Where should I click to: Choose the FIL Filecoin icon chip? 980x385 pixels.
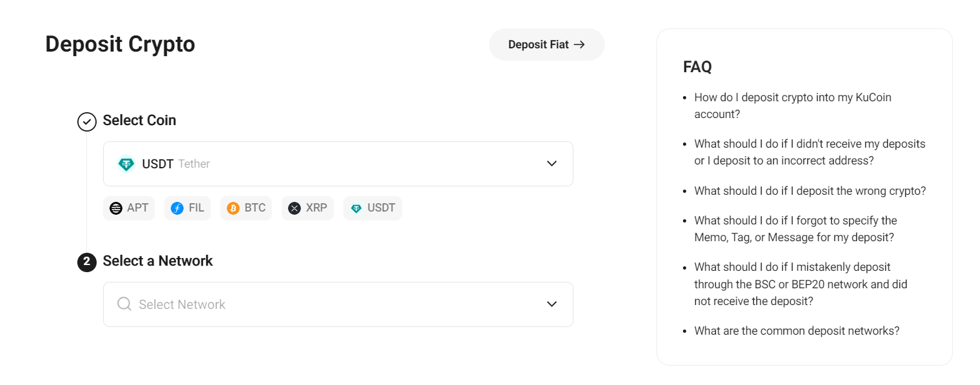[187, 208]
